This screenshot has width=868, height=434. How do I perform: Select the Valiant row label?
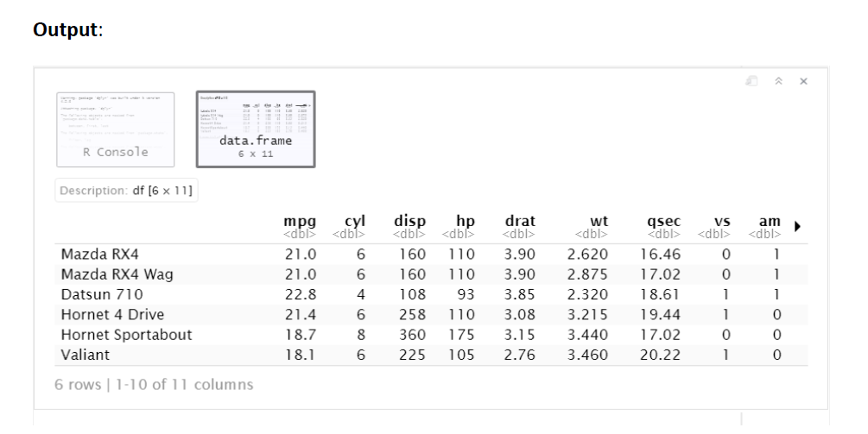tap(86, 355)
